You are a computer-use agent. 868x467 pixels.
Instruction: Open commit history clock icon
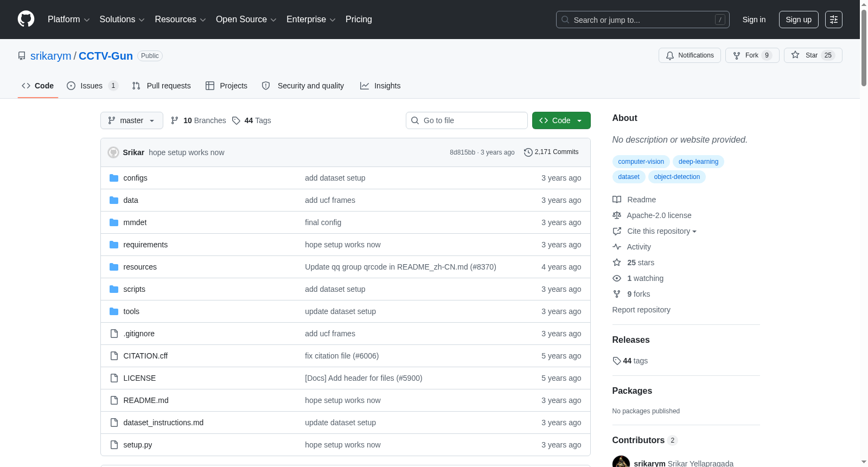click(528, 152)
